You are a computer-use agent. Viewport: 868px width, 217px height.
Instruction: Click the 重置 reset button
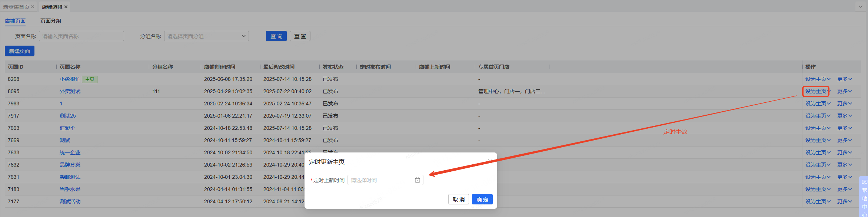coord(300,36)
